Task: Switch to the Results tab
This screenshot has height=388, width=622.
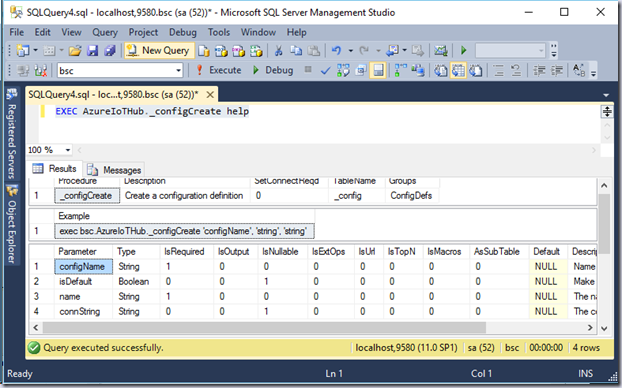Action: tap(55, 169)
